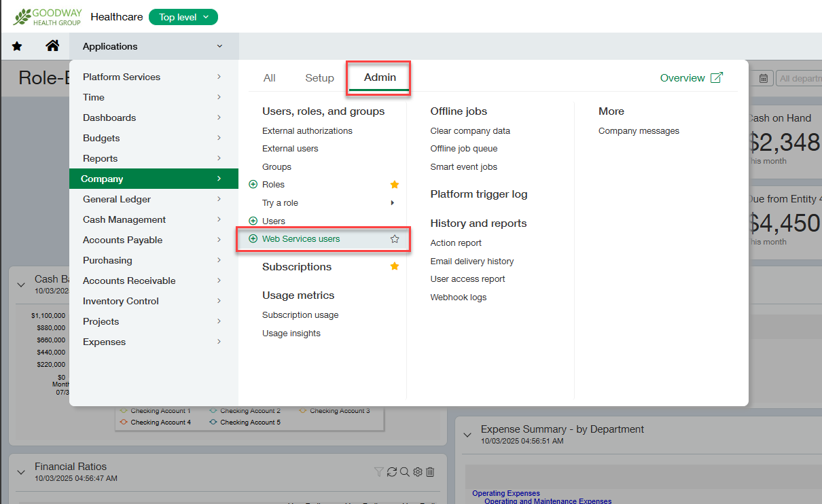This screenshot has height=504, width=822.
Task: Click the Favorites star icon in navigation bar
Action: (x=17, y=46)
